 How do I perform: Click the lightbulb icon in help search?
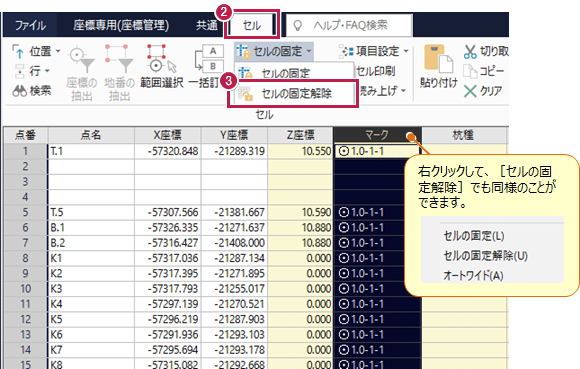[297, 26]
